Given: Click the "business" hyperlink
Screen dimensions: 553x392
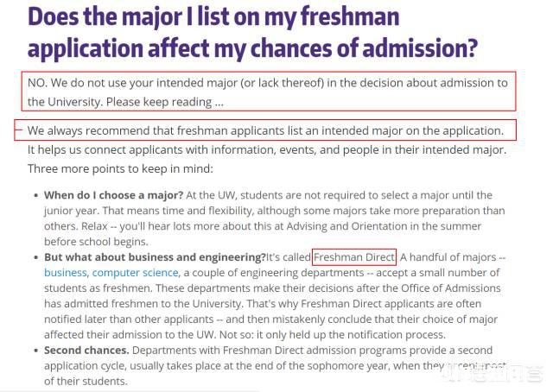Looking at the screenshot, I should pos(66,272).
